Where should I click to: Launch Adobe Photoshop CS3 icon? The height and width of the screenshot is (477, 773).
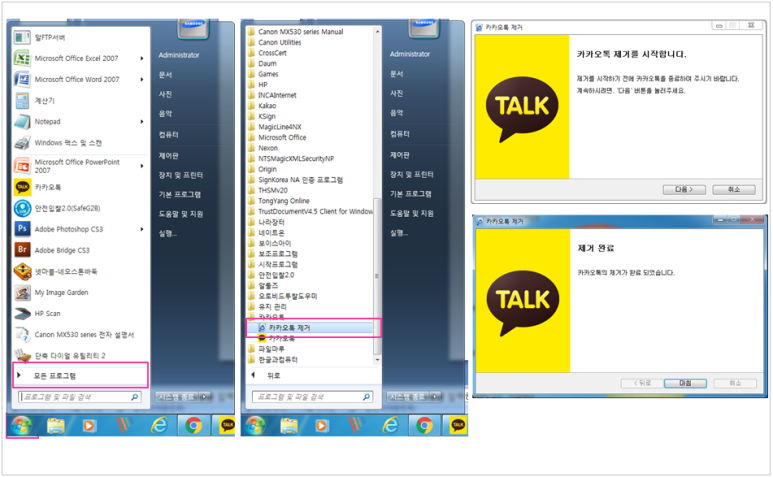tap(22, 229)
